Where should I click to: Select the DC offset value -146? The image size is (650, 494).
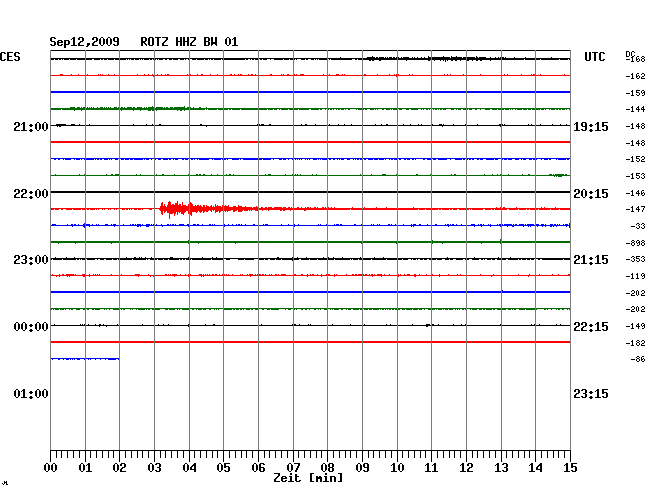coord(635,193)
